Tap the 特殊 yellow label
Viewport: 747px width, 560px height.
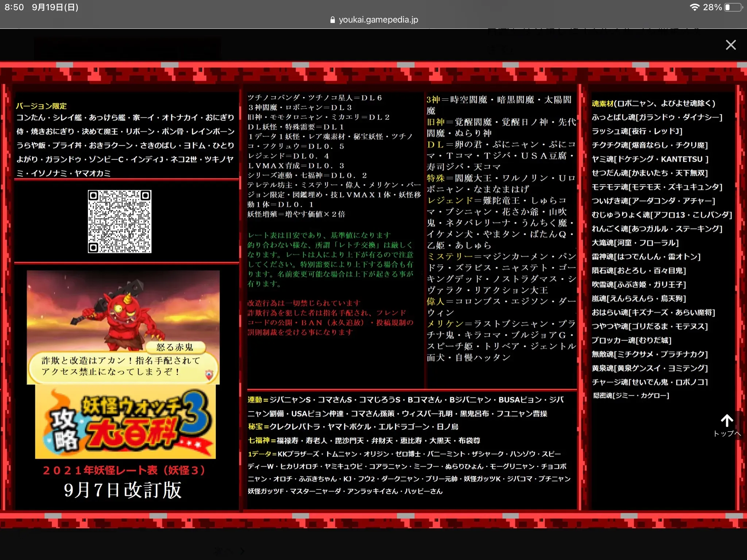click(436, 178)
